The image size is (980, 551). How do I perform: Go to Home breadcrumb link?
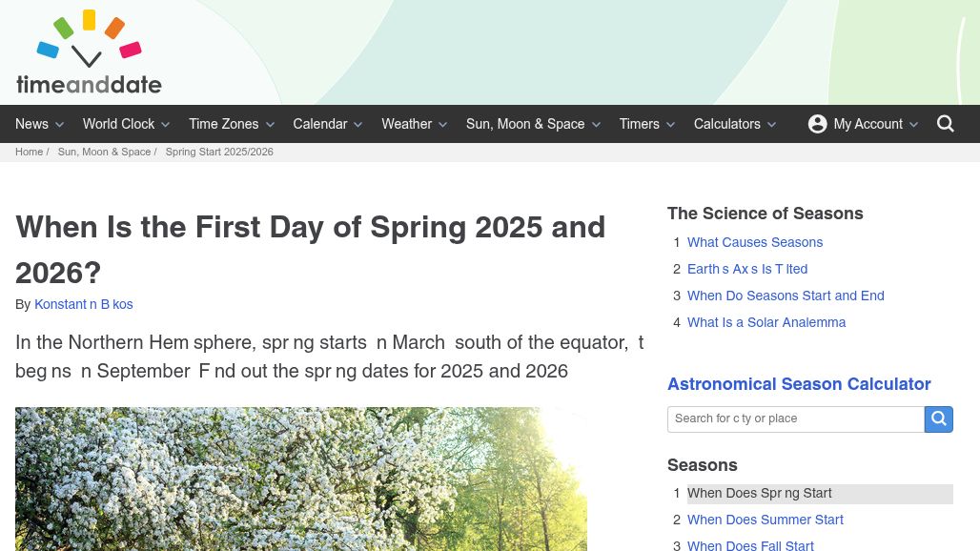coord(29,153)
